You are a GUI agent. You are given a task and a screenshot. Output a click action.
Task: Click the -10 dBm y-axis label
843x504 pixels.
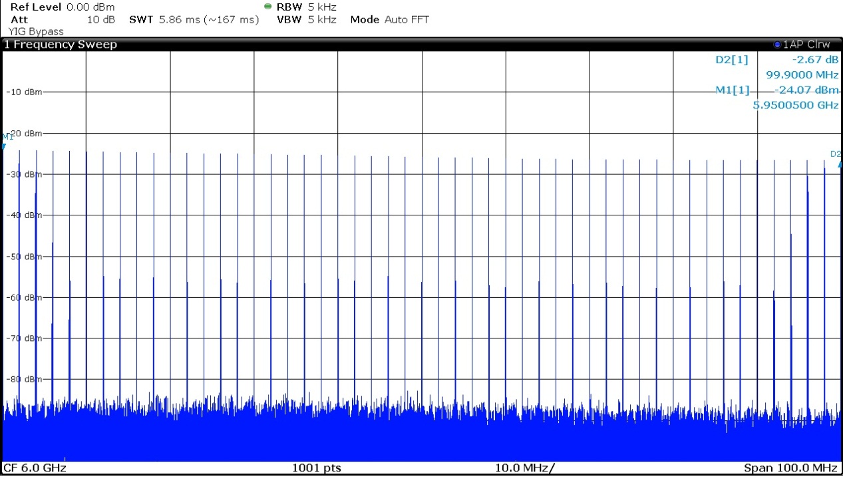(23, 92)
